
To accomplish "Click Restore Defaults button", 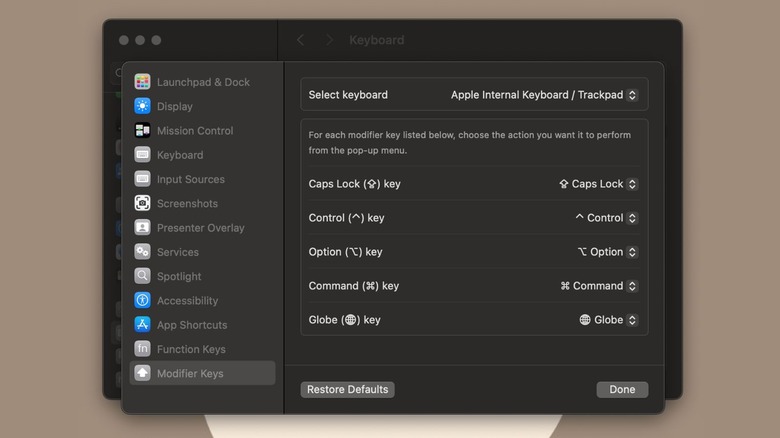I will (347, 389).
